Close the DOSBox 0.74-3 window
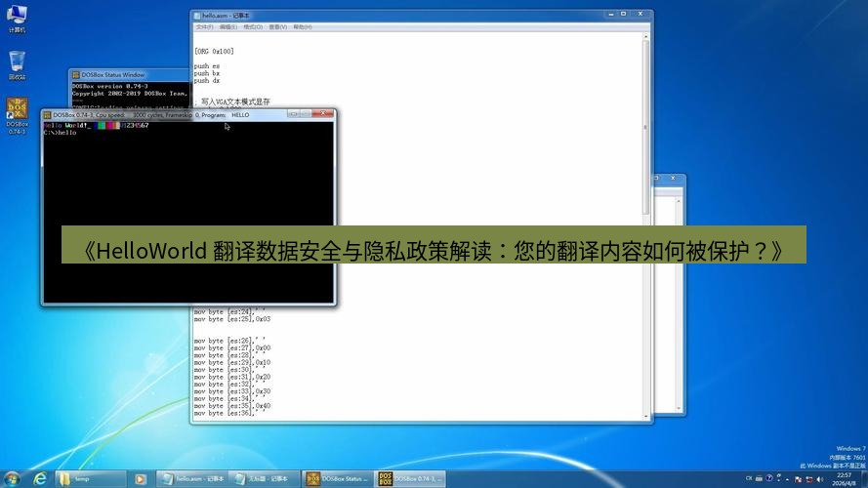 click(323, 114)
